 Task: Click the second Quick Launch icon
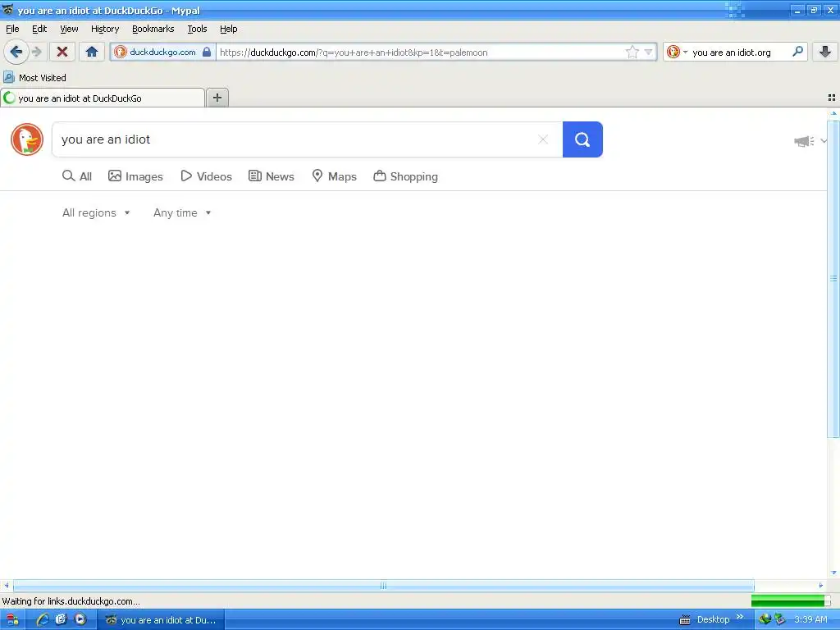click(x=61, y=619)
